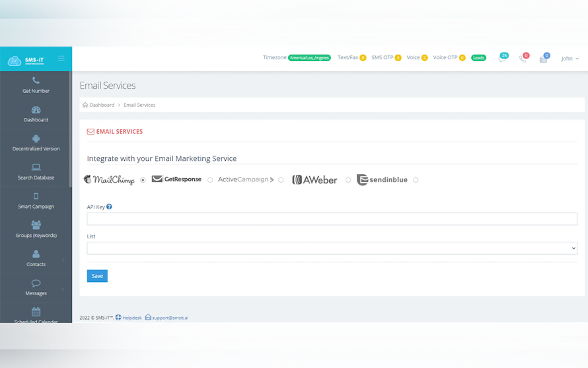Image resolution: width=588 pixels, height=368 pixels.
Task: Open Search Database menu item
Action: tap(36, 172)
